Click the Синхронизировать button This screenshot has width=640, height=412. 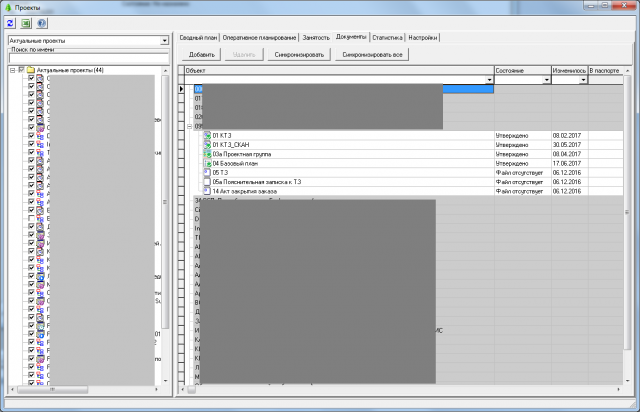(299, 54)
